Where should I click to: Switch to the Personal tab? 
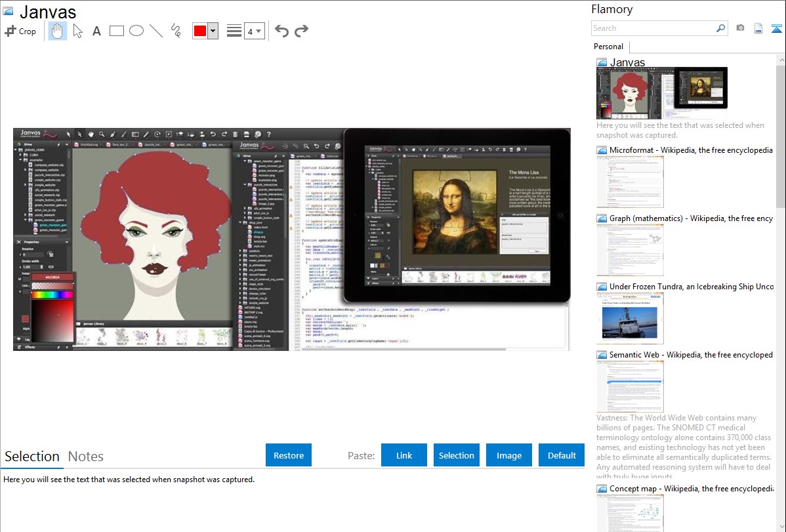click(609, 47)
